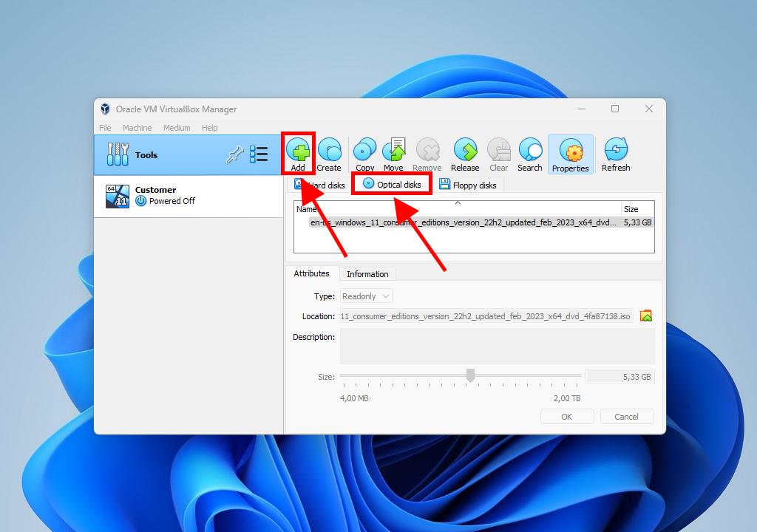Click the Create disk image icon

click(329, 151)
